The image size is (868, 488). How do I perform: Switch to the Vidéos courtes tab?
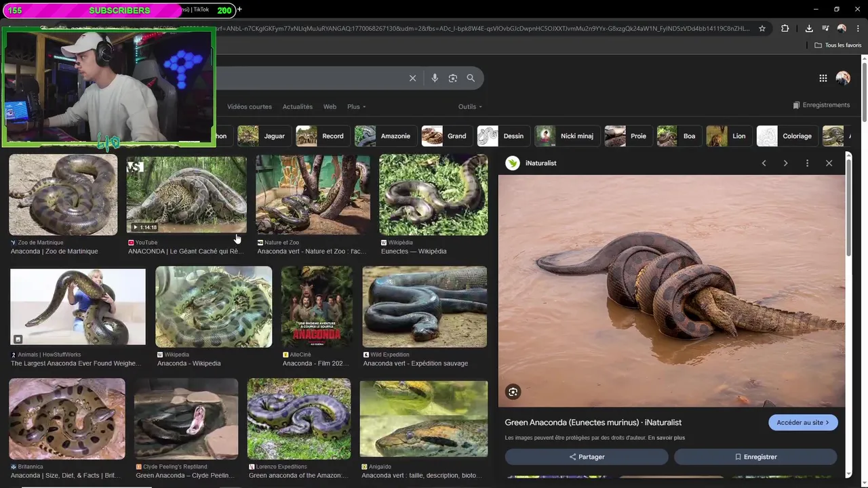pyautogui.click(x=250, y=106)
